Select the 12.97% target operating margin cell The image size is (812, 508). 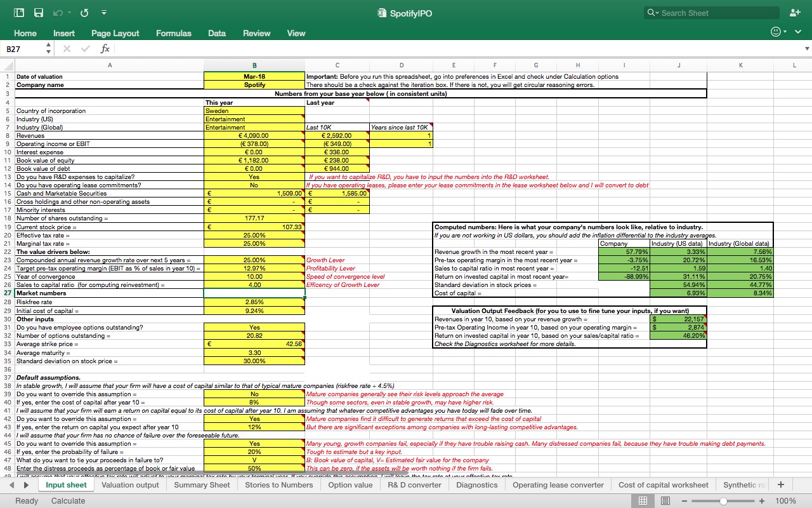(x=254, y=268)
